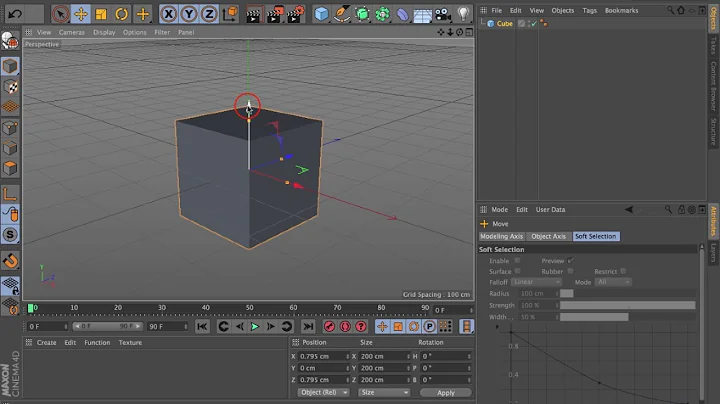Switch to Modeling Axis tab

[501, 236]
